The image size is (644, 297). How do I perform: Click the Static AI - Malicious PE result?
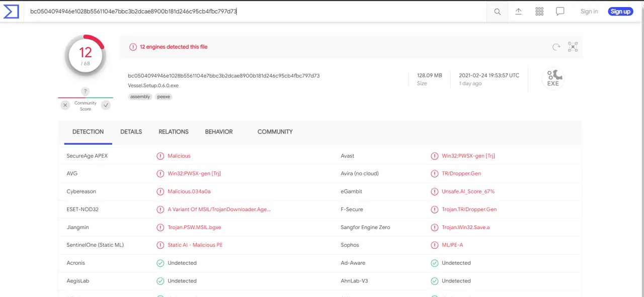tap(195, 245)
